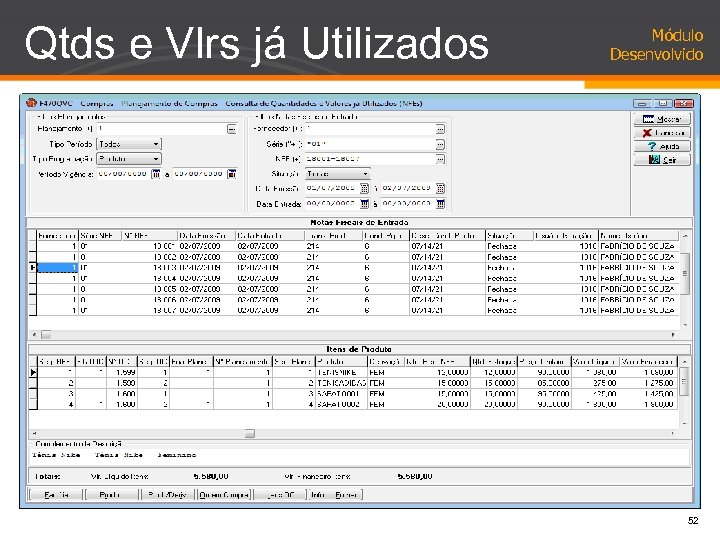Click horizontal scrollbar thumb in Itens de Produto
The image size is (720, 540).
pos(249,433)
